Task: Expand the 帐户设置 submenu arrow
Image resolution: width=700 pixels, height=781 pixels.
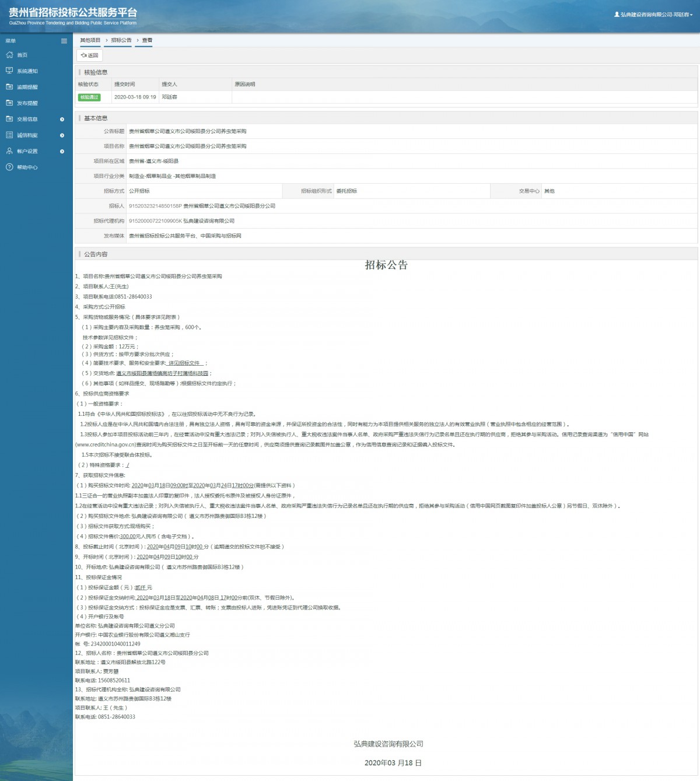Action: (x=62, y=152)
